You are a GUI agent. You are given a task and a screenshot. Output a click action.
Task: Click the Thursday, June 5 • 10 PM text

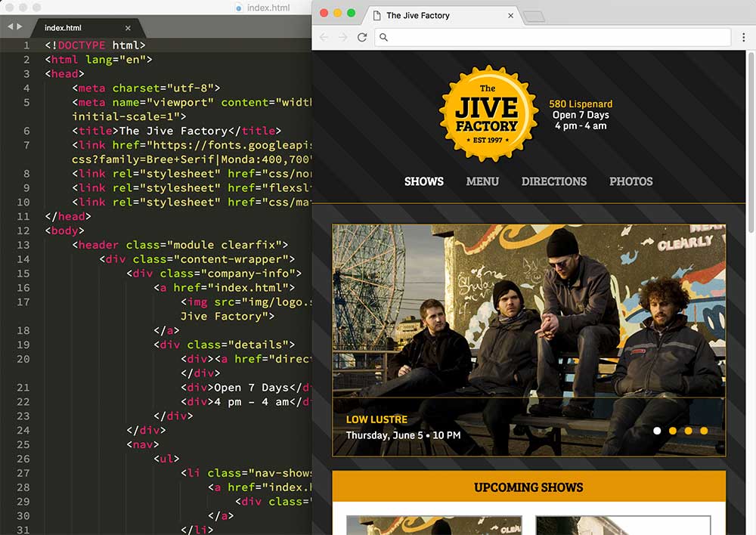tap(403, 435)
